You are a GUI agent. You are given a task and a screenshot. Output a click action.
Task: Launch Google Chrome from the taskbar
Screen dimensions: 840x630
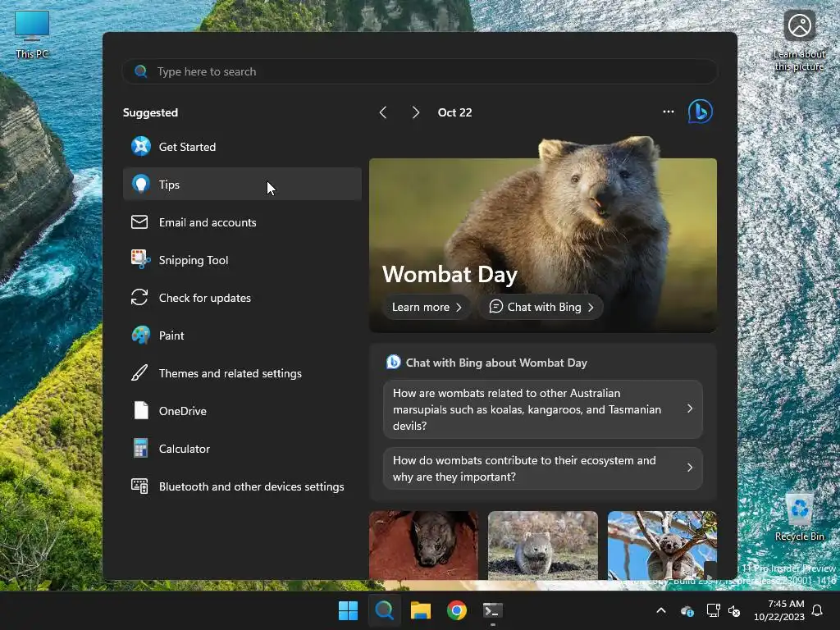[x=456, y=610]
